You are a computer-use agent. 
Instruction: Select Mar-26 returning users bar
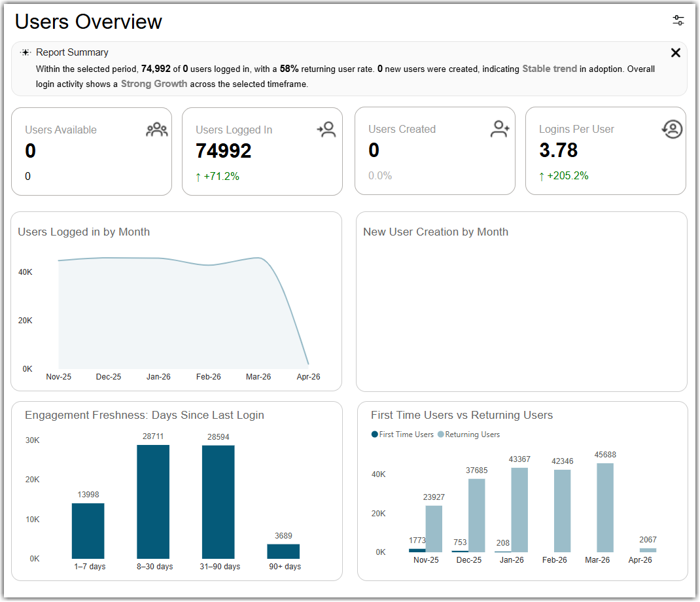(x=605, y=508)
